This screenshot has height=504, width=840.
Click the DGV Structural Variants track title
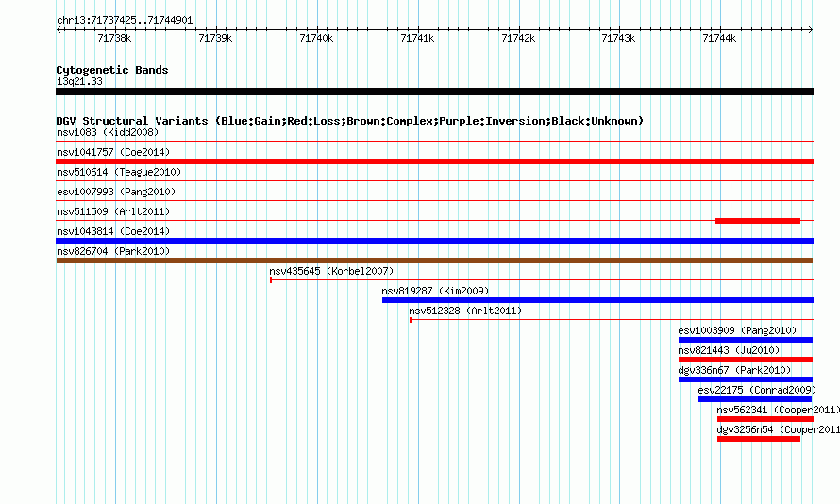click(x=350, y=121)
